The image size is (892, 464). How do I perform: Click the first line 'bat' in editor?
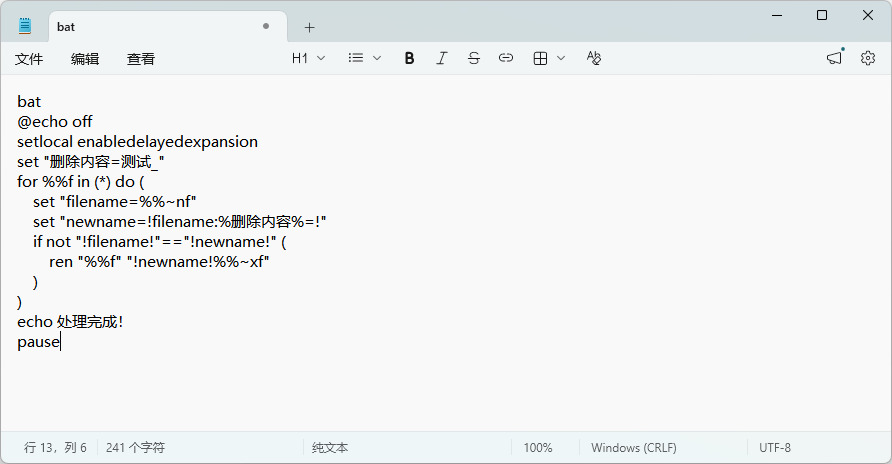29,102
